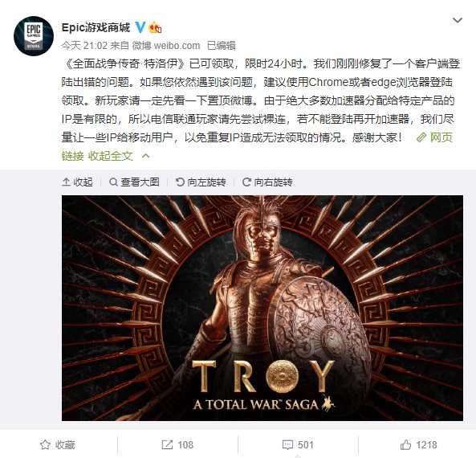The image size is (476, 458).
Task: Toggle the 收藏 favorite star
Action: [57, 445]
